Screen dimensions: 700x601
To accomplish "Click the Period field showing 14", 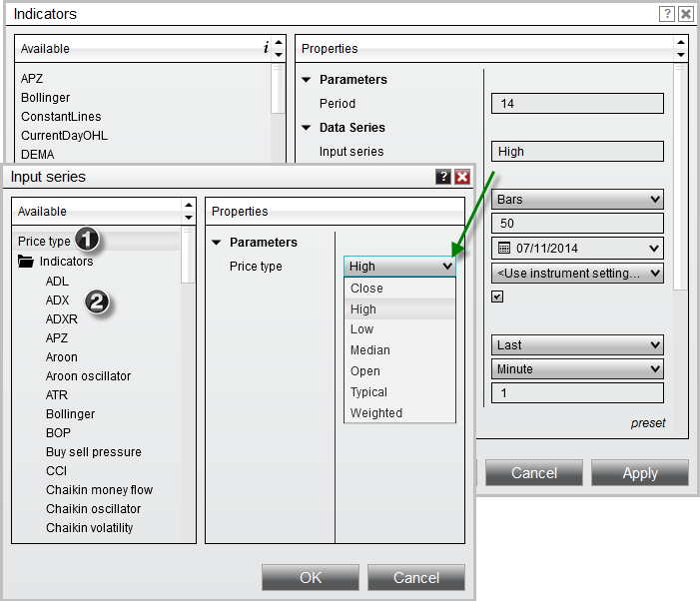I will tap(577, 104).
